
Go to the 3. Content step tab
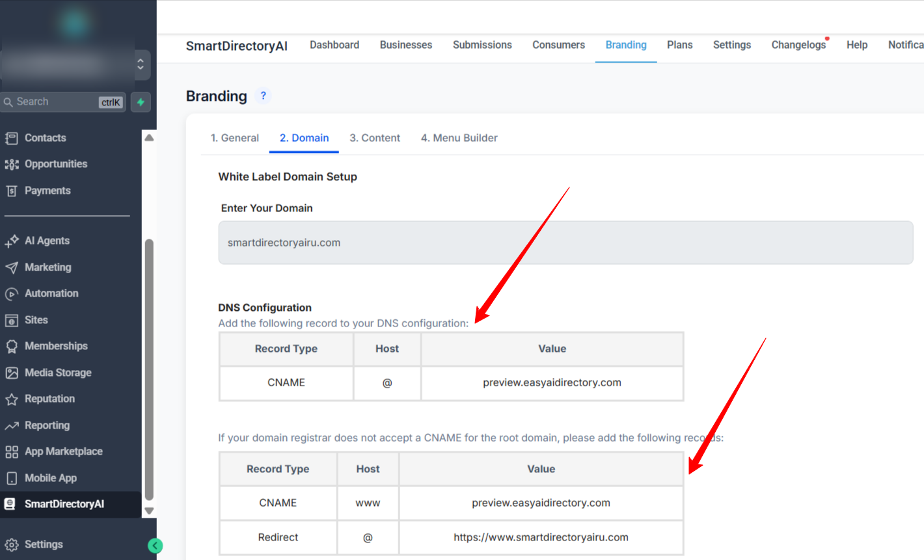point(375,138)
